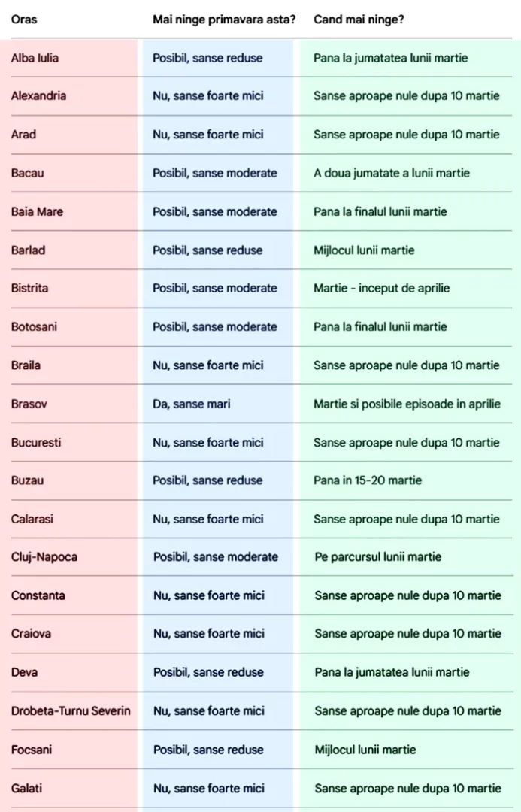Click the 'Oras' column header
521x812 pixels.
click(24, 19)
